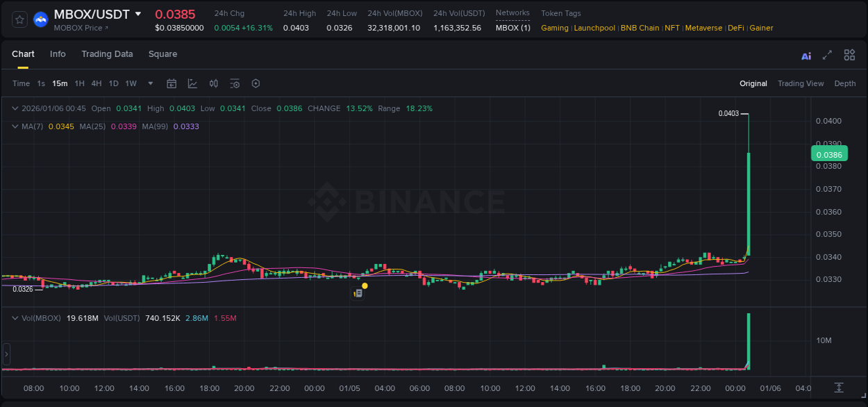Open the candlestick display options icon

click(213, 83)
